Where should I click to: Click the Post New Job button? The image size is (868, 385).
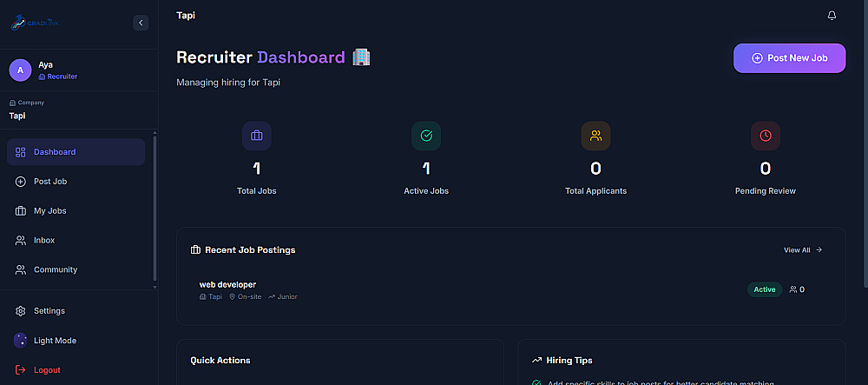coord(789,58)
